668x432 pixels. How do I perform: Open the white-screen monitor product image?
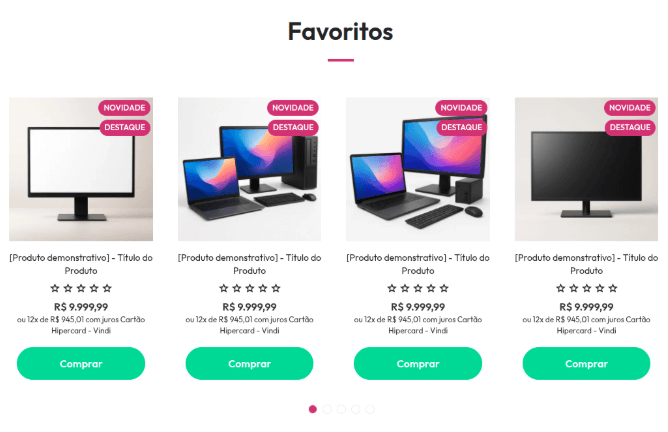(x=81, y=169)
